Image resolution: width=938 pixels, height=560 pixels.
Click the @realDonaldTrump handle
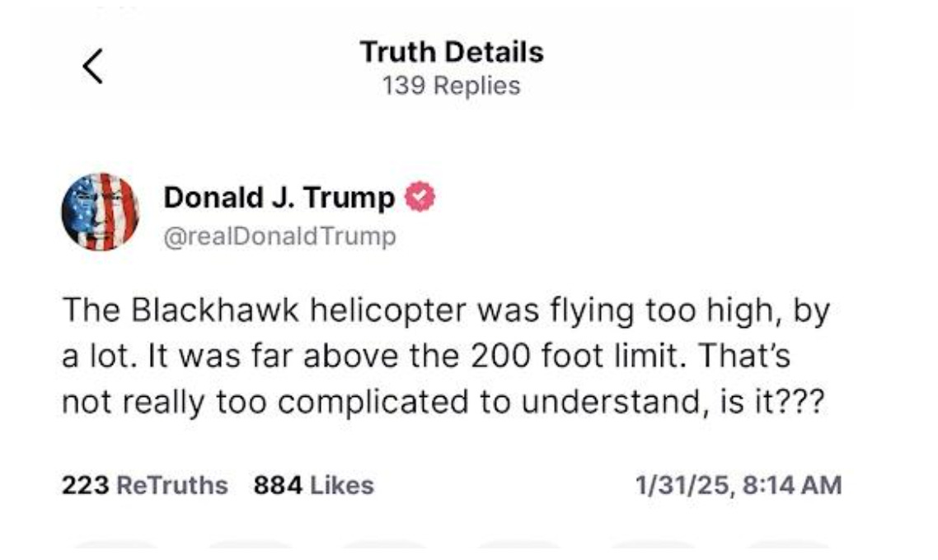point(279,237)
